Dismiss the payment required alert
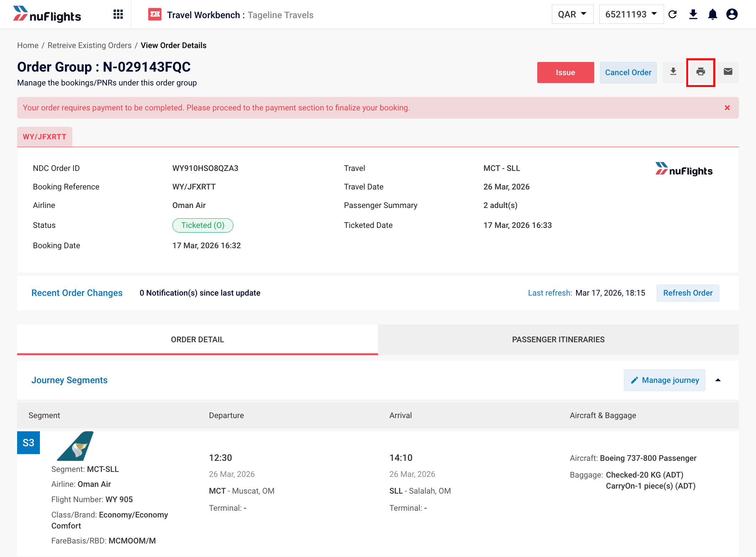Screen dimensions: 756x557 (x=727, y=108)
